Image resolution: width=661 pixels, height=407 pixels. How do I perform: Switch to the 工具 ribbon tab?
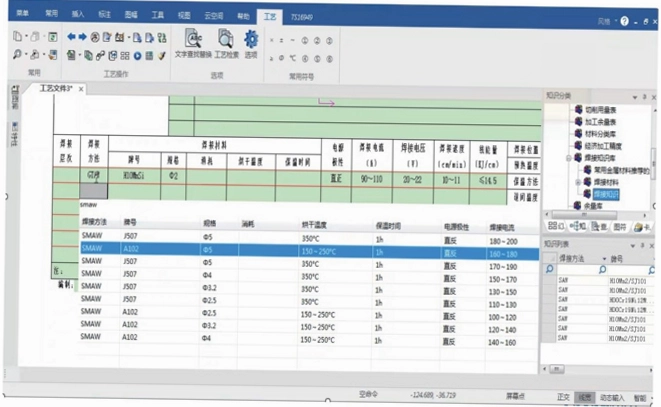point(158,15)
